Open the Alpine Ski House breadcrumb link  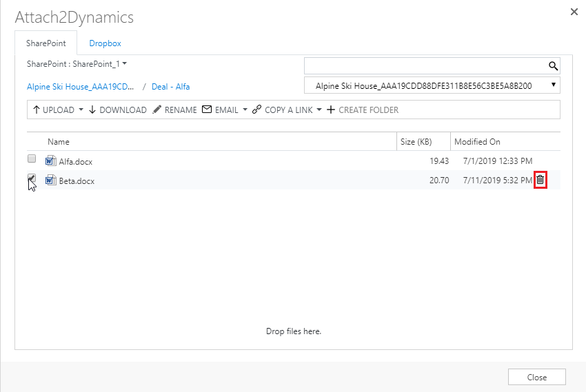[x=81, y=87]
